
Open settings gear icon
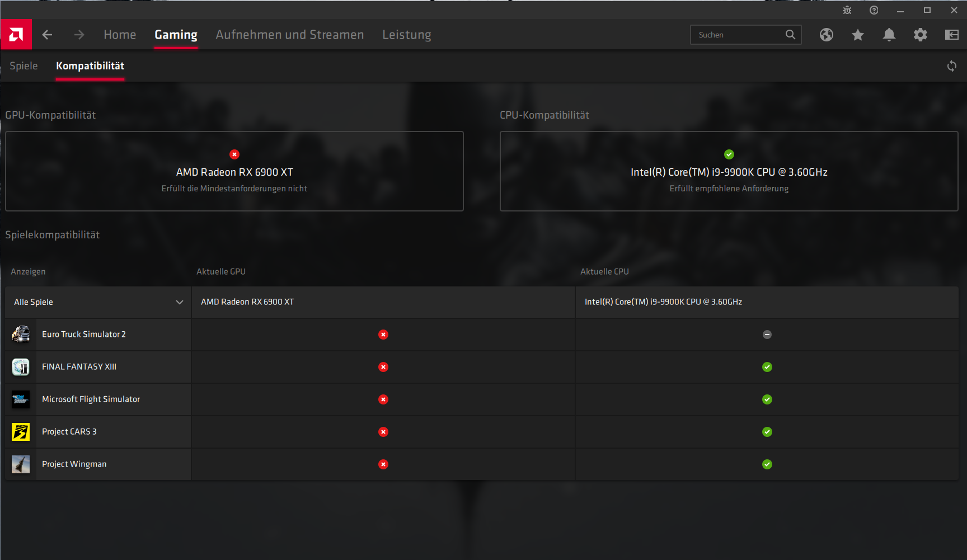click(x=921, y=35)
